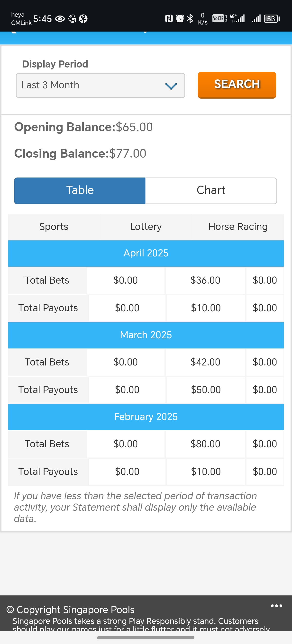Image resolution: width=292 pixels, height=644 pixels.
Task: Select the Horse Racing column header
Action: point(238,227)
